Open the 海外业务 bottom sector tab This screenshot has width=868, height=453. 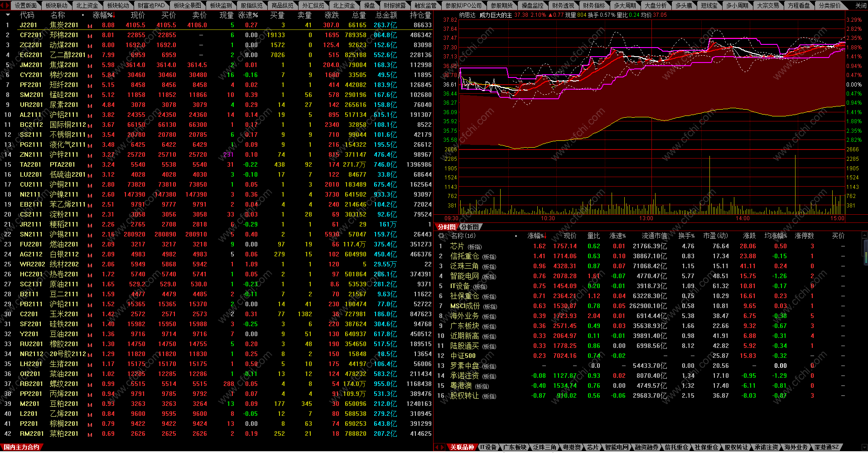click(x=796, y=447)
